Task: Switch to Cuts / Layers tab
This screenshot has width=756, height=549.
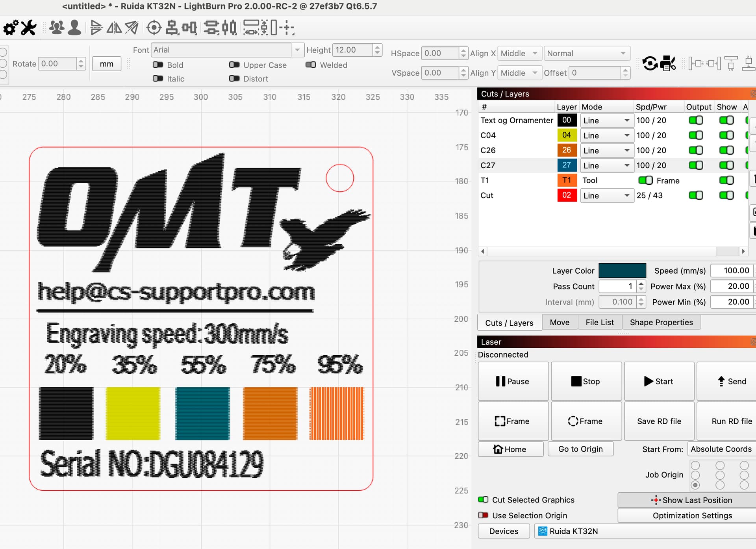Action: pyautogui.click(x=509, y=323)
